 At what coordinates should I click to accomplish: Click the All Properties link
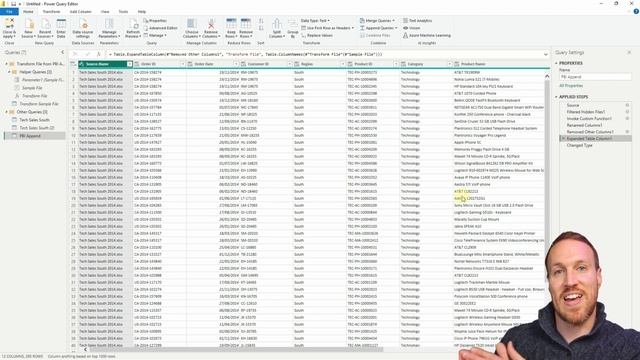(x=571, y=86)
